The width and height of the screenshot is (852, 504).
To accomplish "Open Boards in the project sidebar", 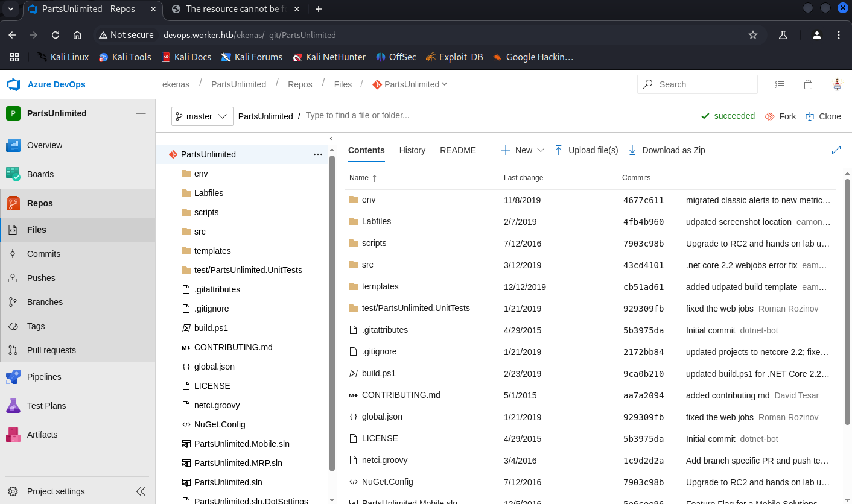I will [x=77, y=174].
